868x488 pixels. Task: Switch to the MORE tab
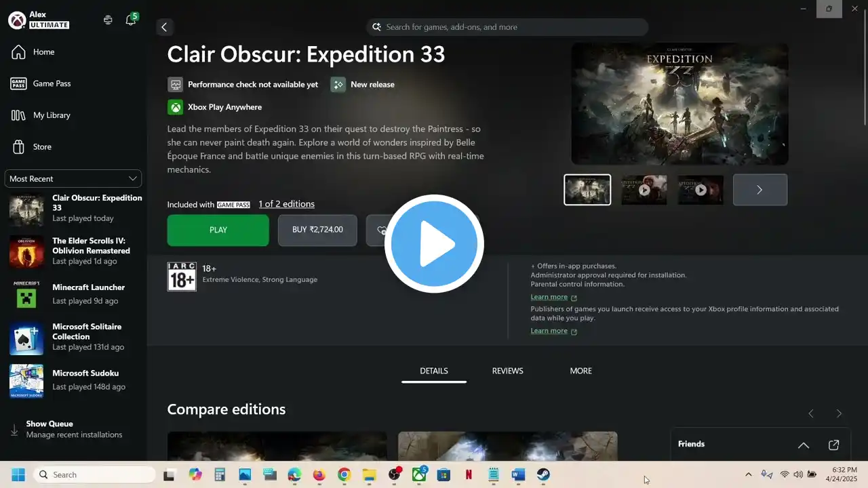(581, 371)
